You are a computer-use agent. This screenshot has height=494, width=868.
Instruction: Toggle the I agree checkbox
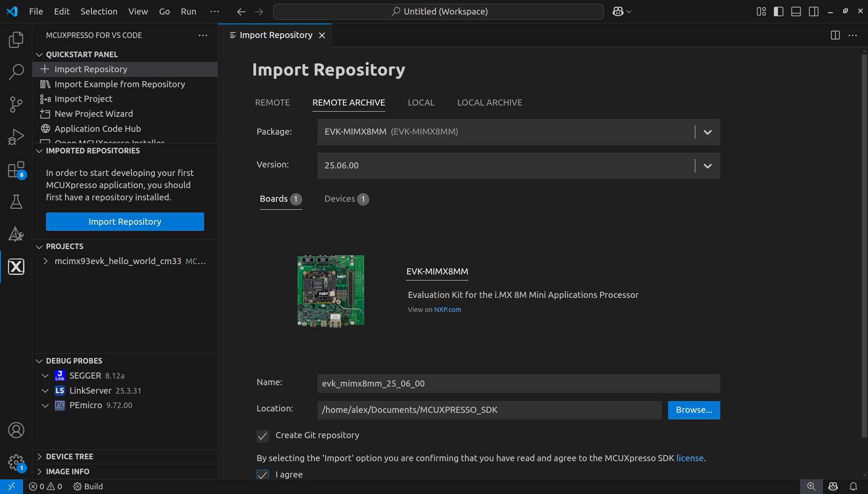(x=262, y=475)
